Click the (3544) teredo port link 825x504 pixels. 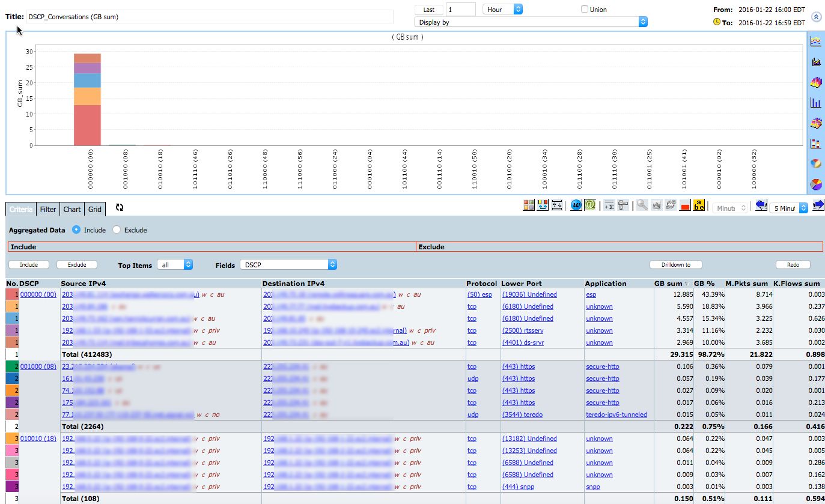[x=522, y=414]
